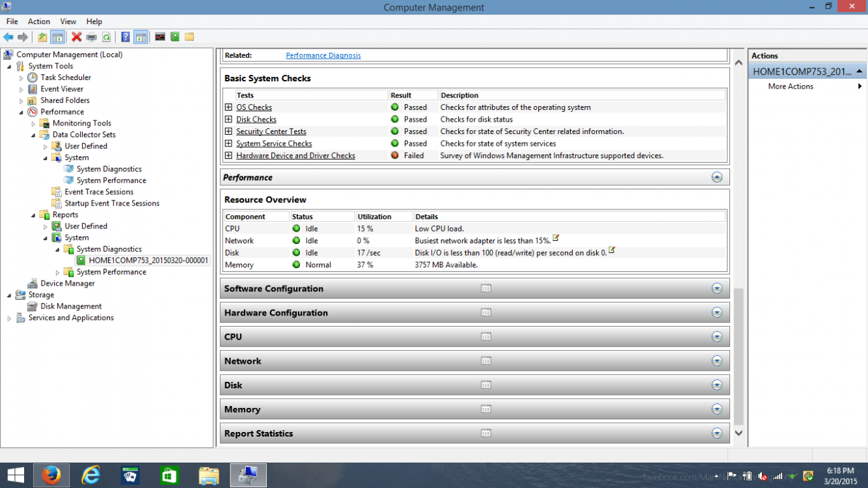Expand the Disk Checks row plus box
This screenshot has height=488, width=868.
point(228,119)
